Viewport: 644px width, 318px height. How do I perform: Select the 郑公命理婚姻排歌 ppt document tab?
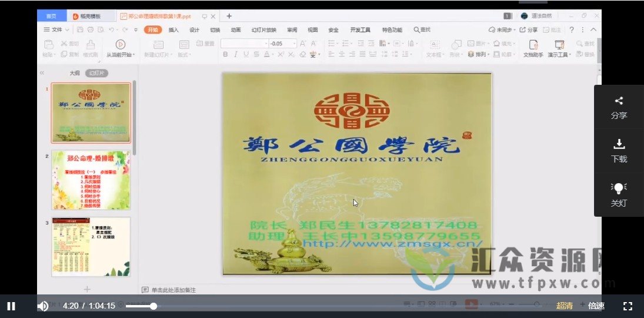[x=161, y=16]
